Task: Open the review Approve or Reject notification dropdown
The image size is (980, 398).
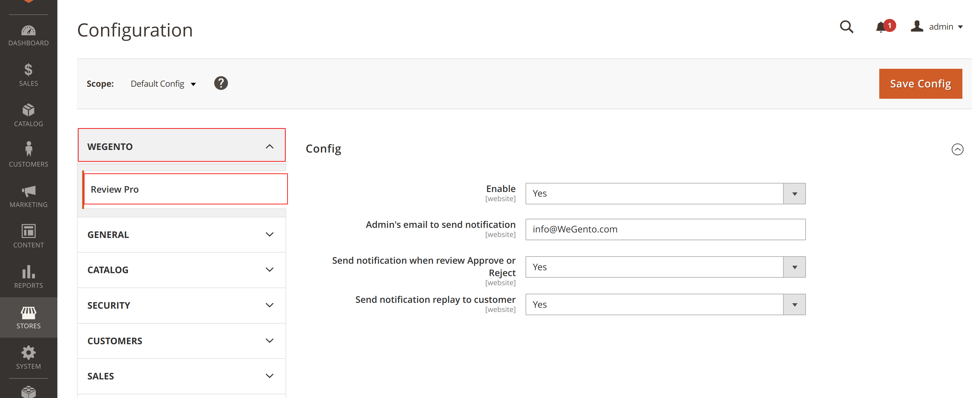Action: pyautogui.click(x=665, y=267)
